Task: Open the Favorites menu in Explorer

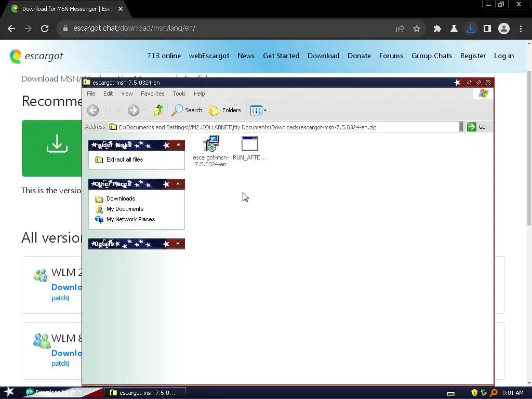Action: 153,94
